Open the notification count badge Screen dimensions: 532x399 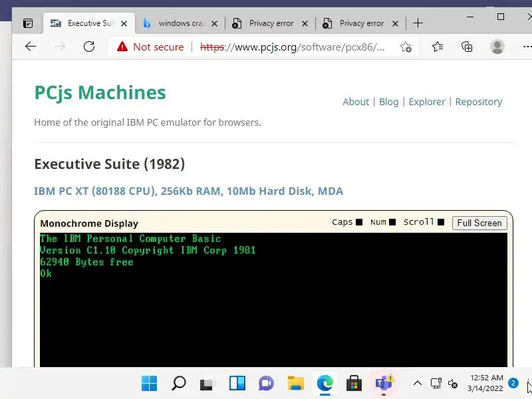pos(513,383)
